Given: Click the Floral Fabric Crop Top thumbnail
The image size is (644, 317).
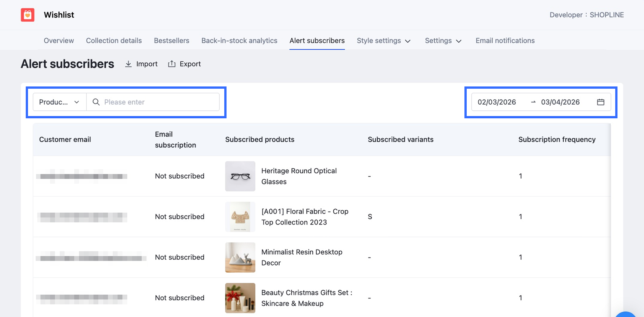Looking at the screenshot, I should click(240, 217).
